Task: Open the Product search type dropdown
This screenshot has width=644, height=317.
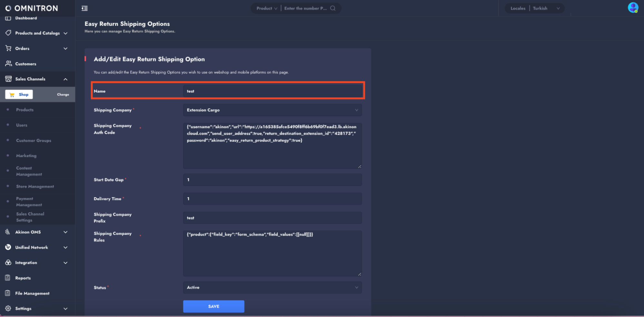Action: click(x=267, y=8)
